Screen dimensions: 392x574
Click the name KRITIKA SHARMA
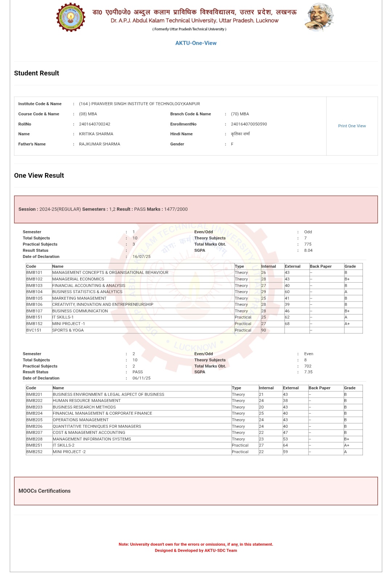pos(96,134)
